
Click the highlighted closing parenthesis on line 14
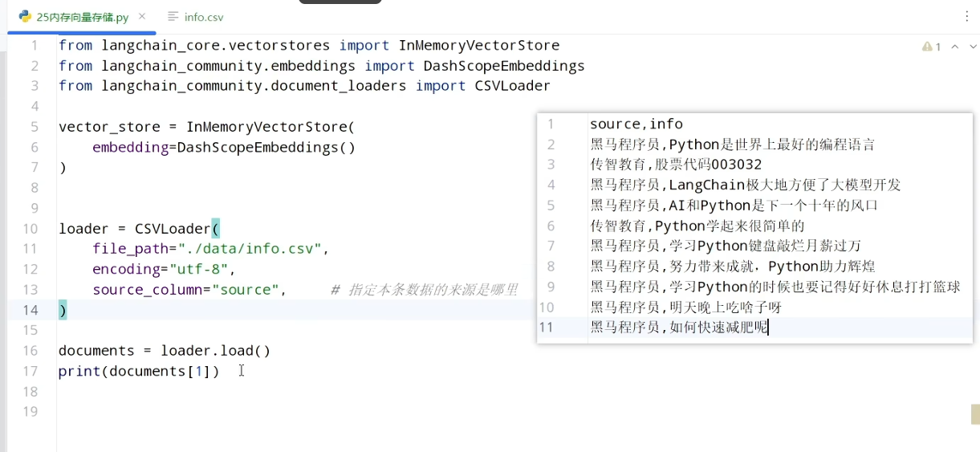click(x=63, y=310)
